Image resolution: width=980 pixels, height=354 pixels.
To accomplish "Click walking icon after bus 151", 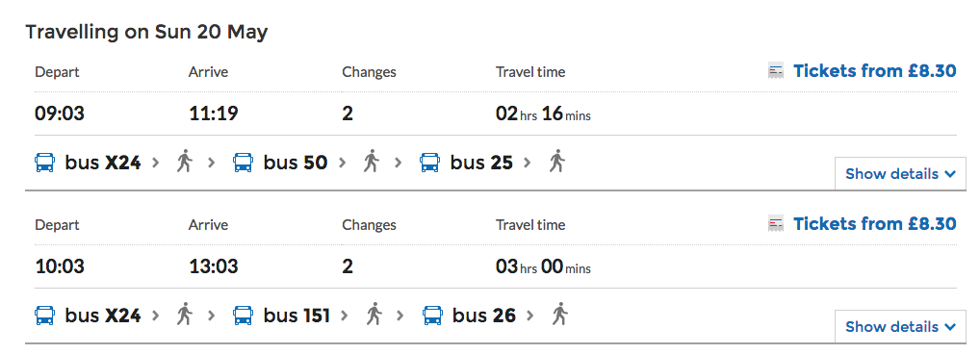I will 374,314.
